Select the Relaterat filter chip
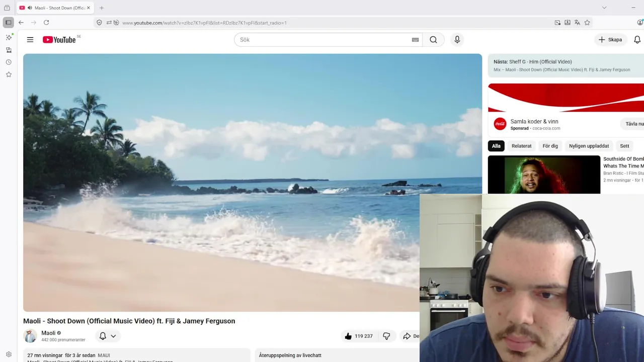Screen dimensions: 644x362 click(x=521, y=146)
